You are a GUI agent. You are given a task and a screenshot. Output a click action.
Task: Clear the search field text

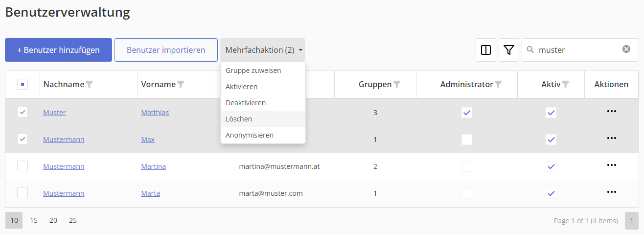click(x=626, y=49)
